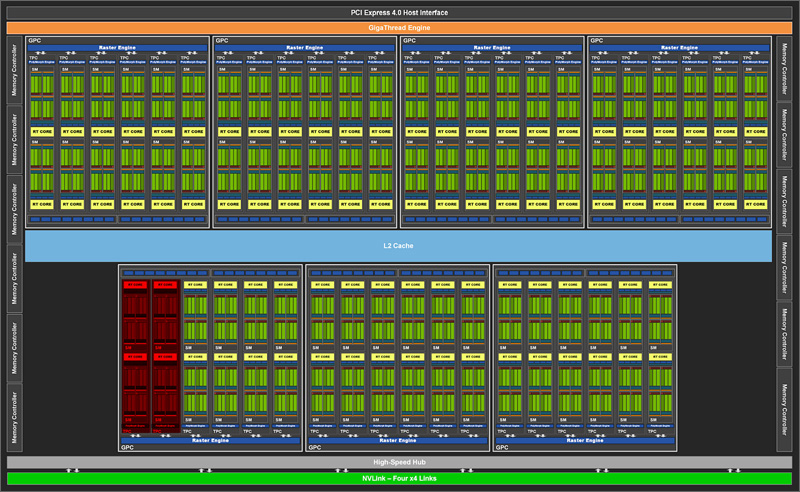The width and height of the screenshot is (800, 492).
Task: Select the topmost Memory Controller on the left edge
Action: point(14,69)
